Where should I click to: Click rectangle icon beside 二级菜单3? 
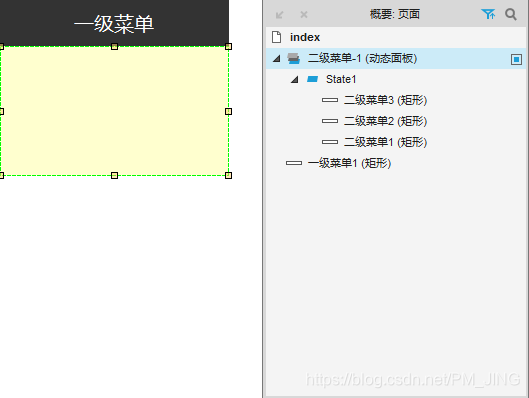tap(330, 100)
